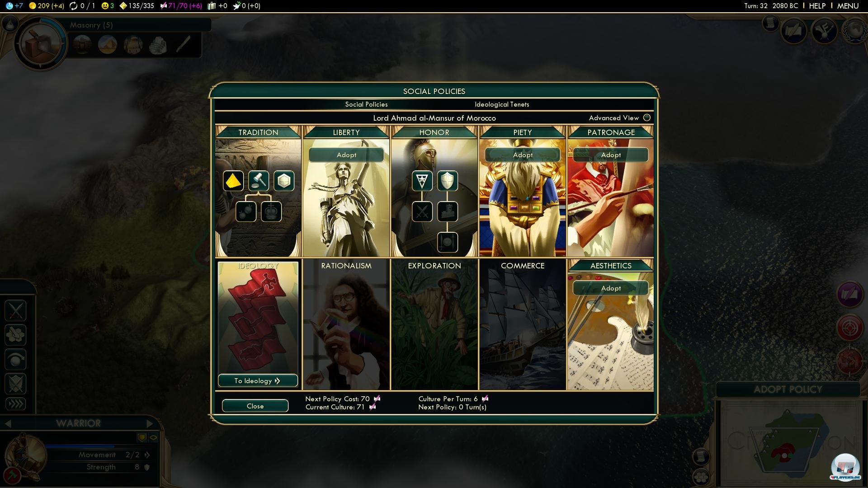The image size is (868, 488).
Task: Click the yellow pyramid Tradition policy icon
Action: tap(233, 181)
